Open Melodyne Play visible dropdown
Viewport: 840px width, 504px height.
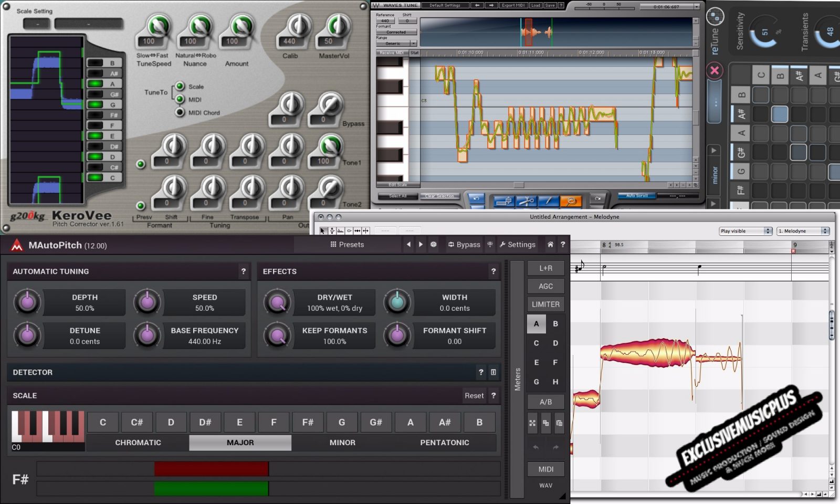tap(745, 231)
